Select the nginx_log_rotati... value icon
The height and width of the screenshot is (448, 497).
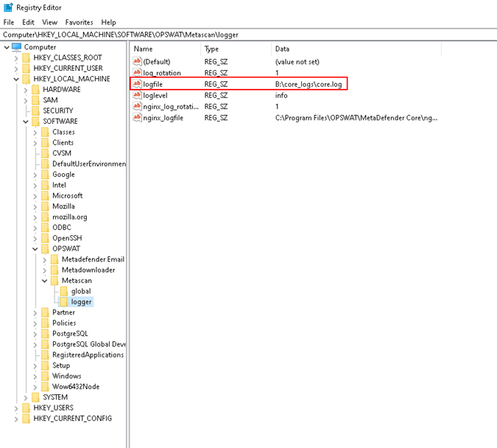click(x=137, y=106)
